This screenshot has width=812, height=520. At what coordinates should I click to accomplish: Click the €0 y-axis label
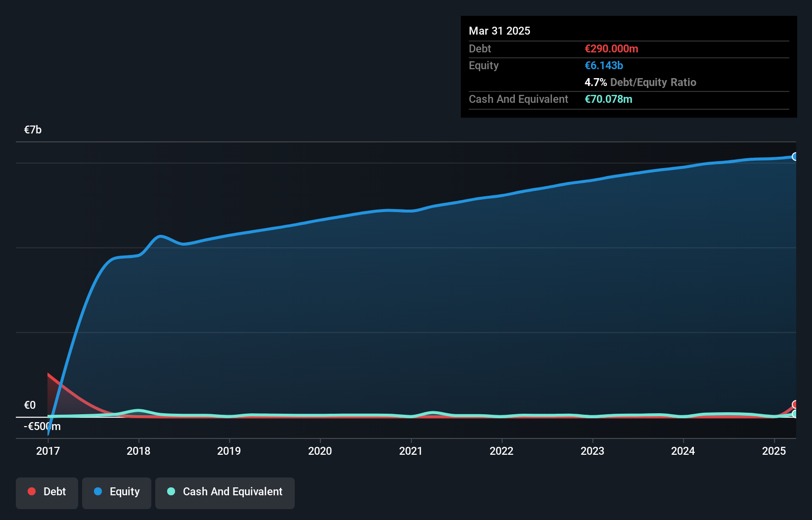click(30, 405)
